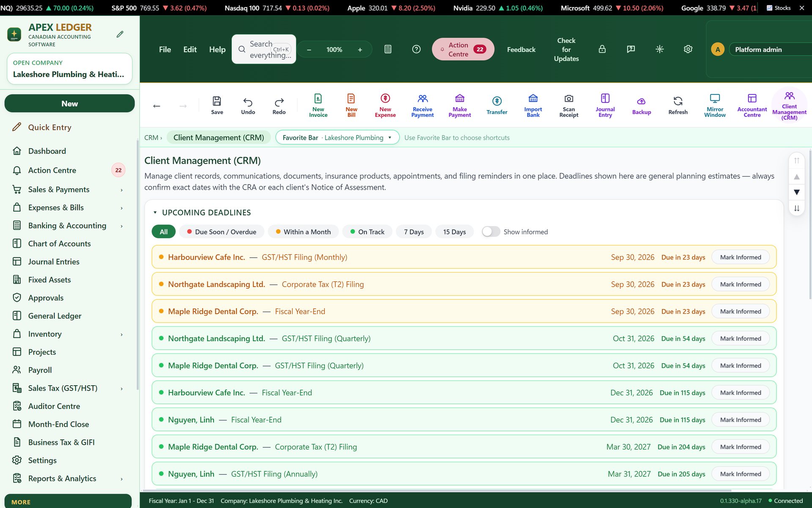Collapse the Upcoming Deadlines section
Viewport: 812px width, 508px height.
tap(155, 213)
